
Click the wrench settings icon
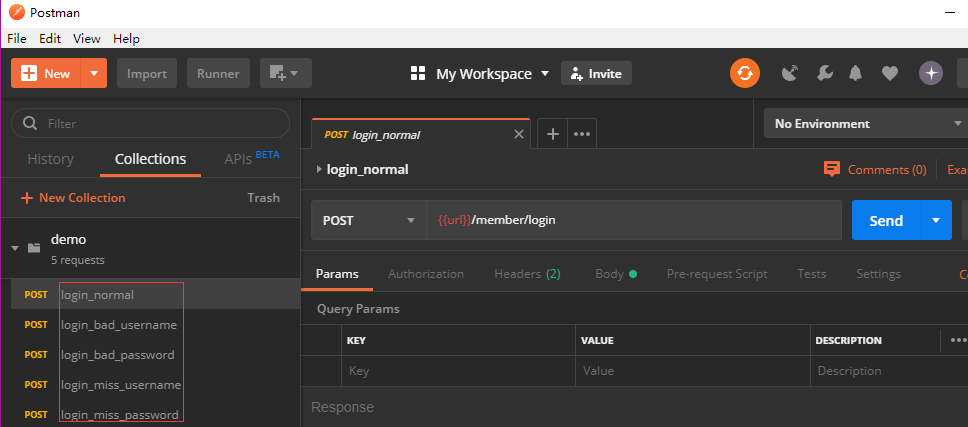coord(824,73)
